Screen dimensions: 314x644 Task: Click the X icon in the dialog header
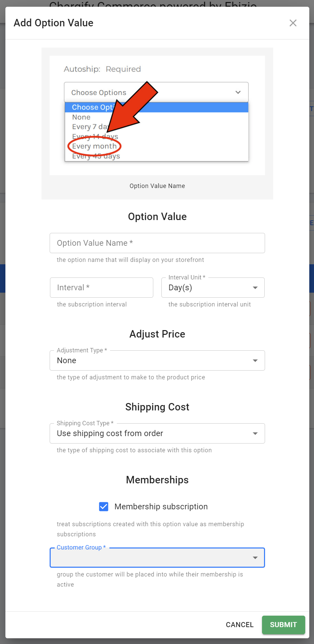pos(293,23)
